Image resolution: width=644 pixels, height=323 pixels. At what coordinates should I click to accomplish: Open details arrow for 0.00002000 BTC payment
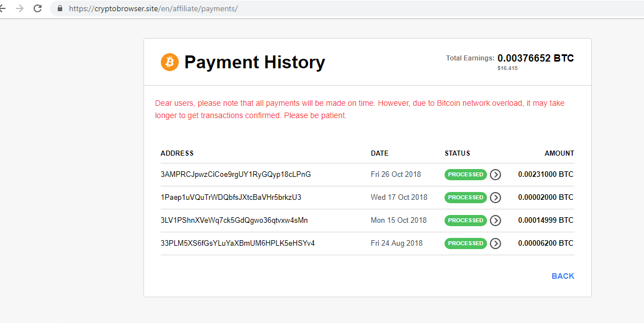coord(495,198)
